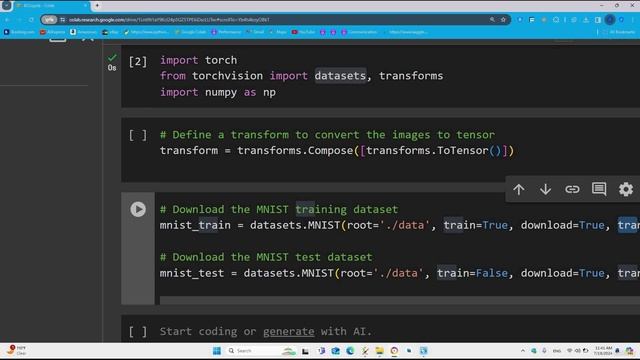The image size is (640, 360).
Task: Click the browser address bar URL
Action: pyautogui.click(x=169, y=20)
